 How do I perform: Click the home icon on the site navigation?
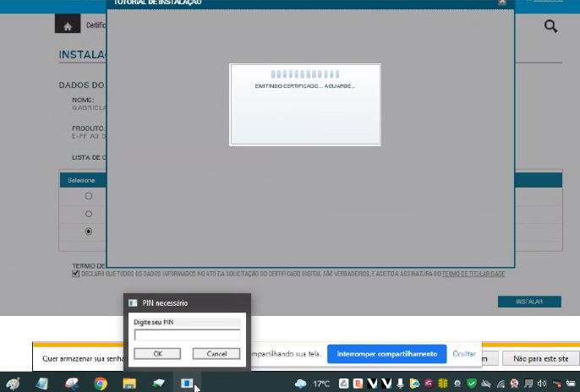pos(67,25)
